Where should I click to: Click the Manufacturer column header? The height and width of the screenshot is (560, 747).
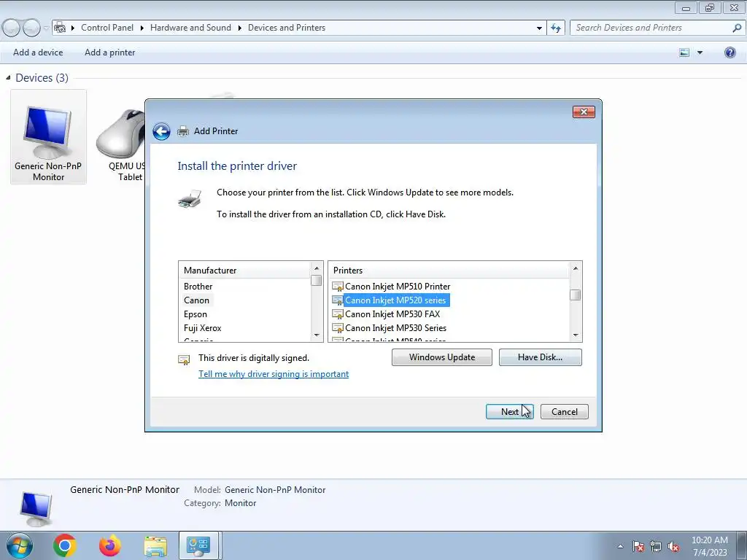(245, 270)
